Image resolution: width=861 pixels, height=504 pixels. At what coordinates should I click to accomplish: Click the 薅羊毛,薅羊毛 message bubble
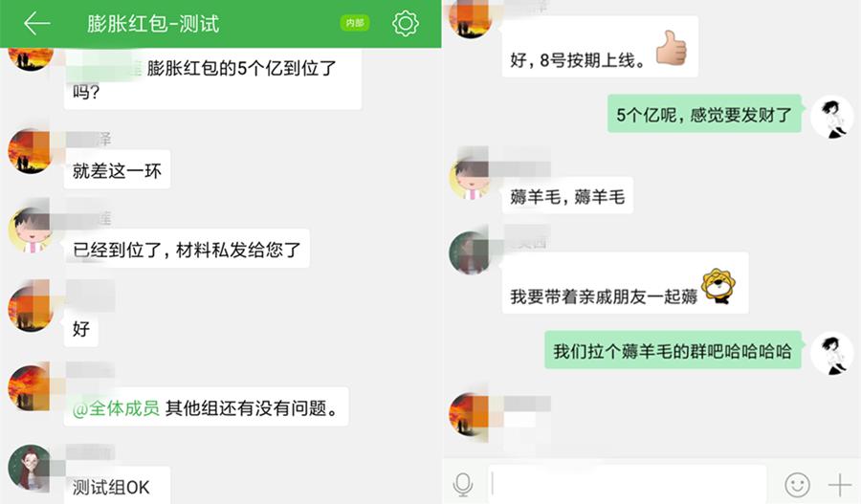[567, 195]
